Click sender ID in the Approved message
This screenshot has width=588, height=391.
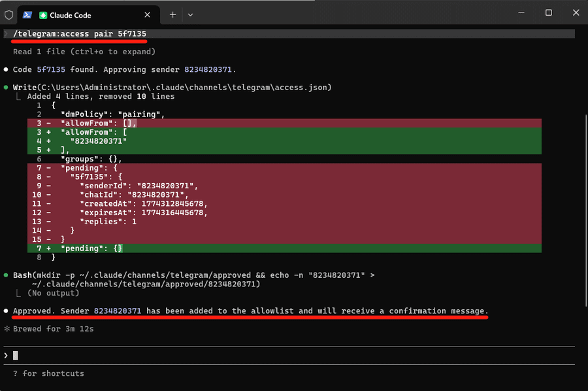coord(118,311)
